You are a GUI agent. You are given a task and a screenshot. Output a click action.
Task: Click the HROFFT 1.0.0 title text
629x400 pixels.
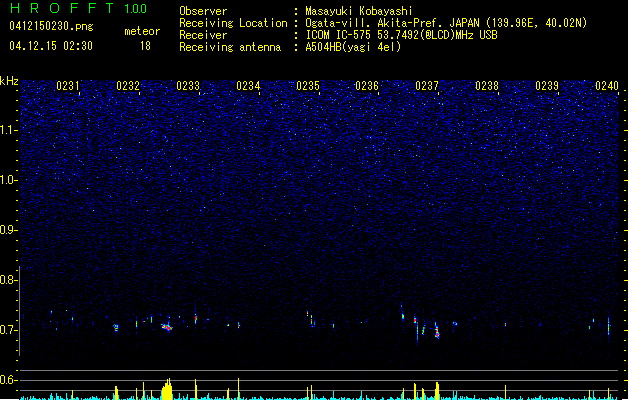[x=79, y=8]
